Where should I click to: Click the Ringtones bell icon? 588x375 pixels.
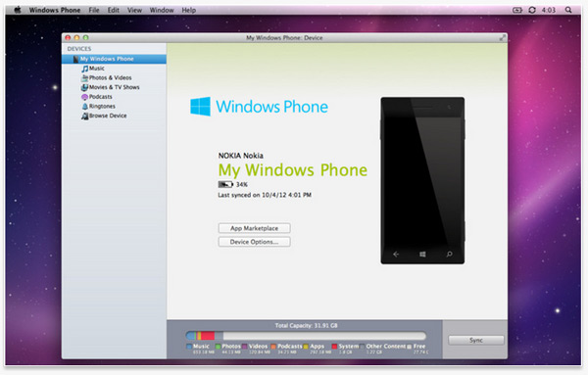(x=84, y=107)
